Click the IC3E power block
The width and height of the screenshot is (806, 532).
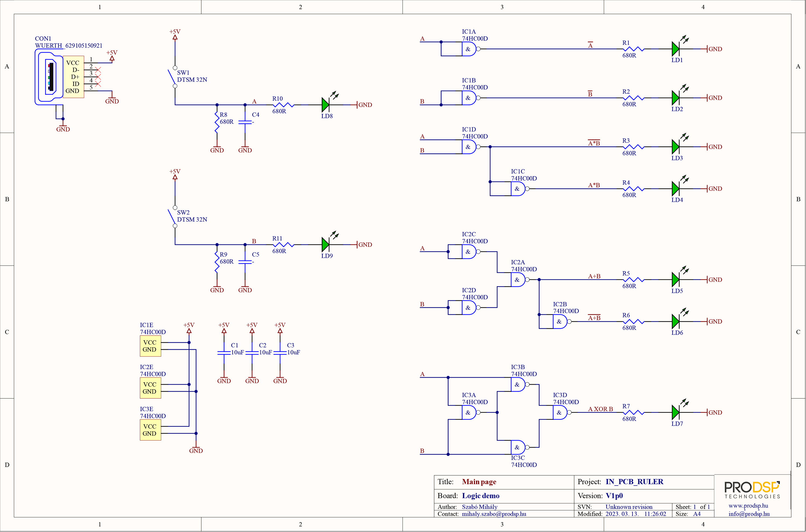(x=150, y=430)
